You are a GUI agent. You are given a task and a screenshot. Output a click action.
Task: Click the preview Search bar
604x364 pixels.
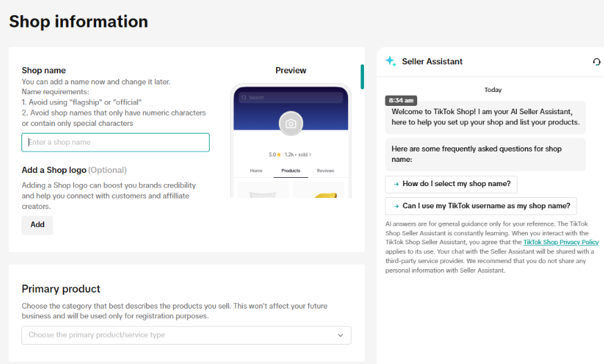(291, 98)
